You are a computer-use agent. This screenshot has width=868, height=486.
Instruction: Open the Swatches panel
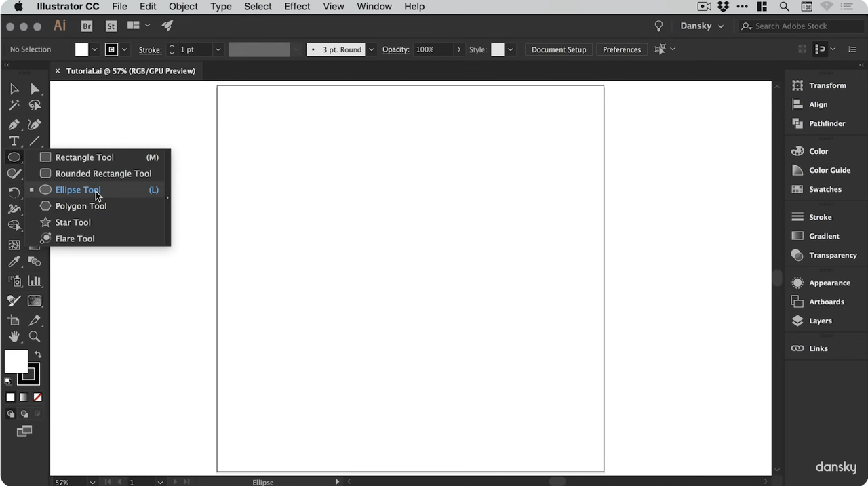pyautogui.click(x=816, y=189)
